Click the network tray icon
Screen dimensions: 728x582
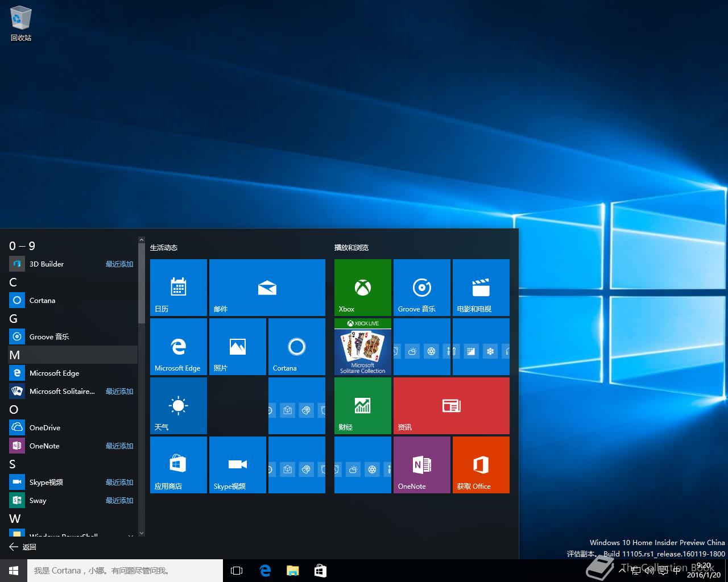636,571
